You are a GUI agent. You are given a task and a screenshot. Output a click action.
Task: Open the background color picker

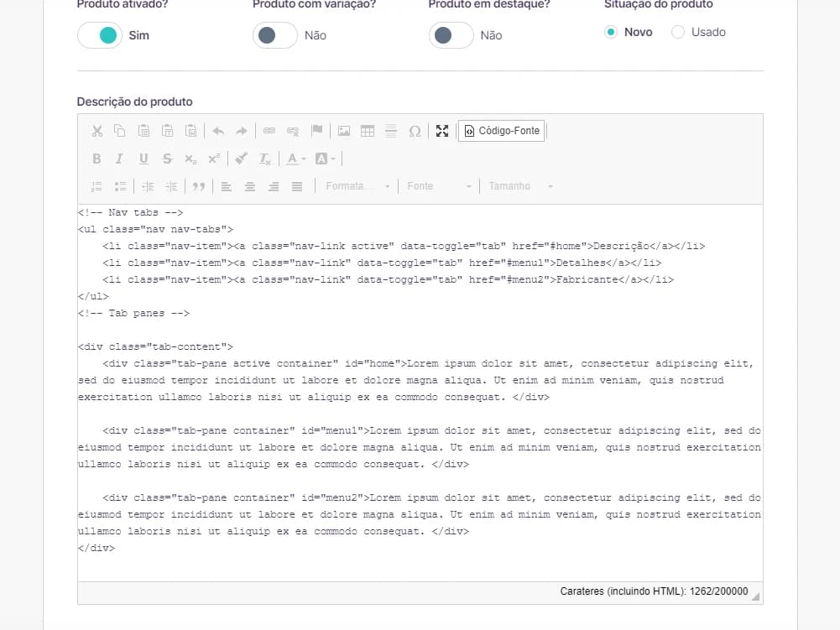[325, 159]
